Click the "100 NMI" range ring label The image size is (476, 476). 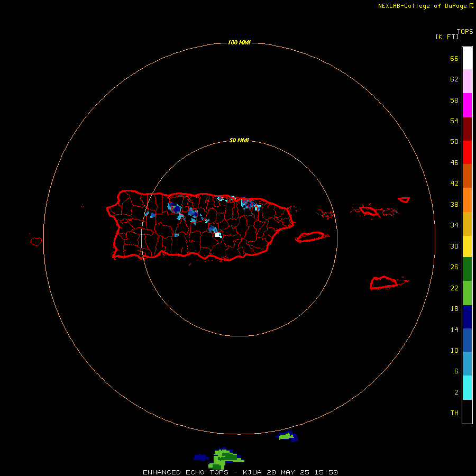click(x=239, y=42)
